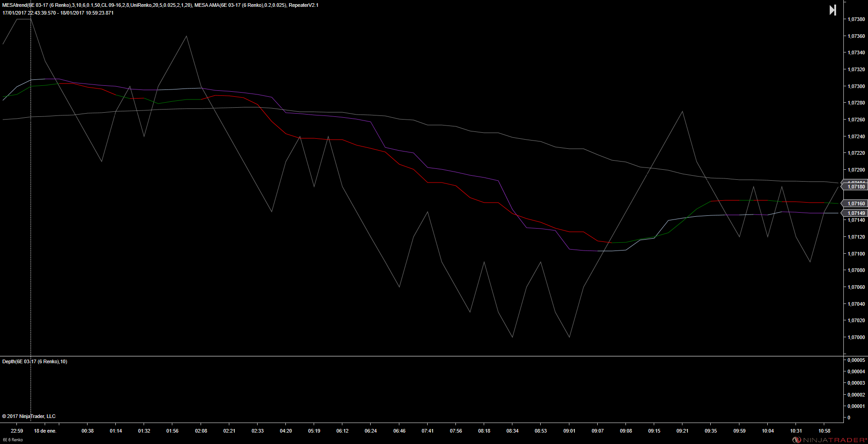Click the 04:20 time axis label
The width and height of the screenshot is (868, 444).
click(286, 431)
